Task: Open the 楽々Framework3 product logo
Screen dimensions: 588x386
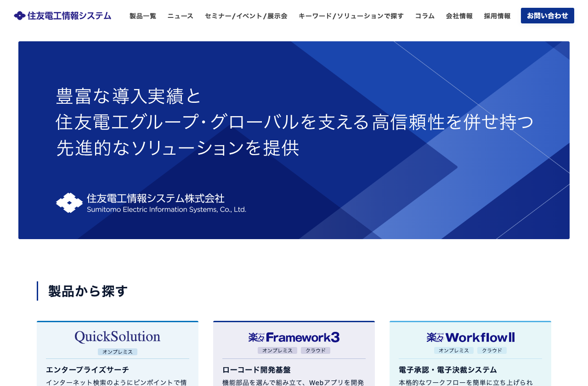Action: pyautogui.click(x=294, y=337)
